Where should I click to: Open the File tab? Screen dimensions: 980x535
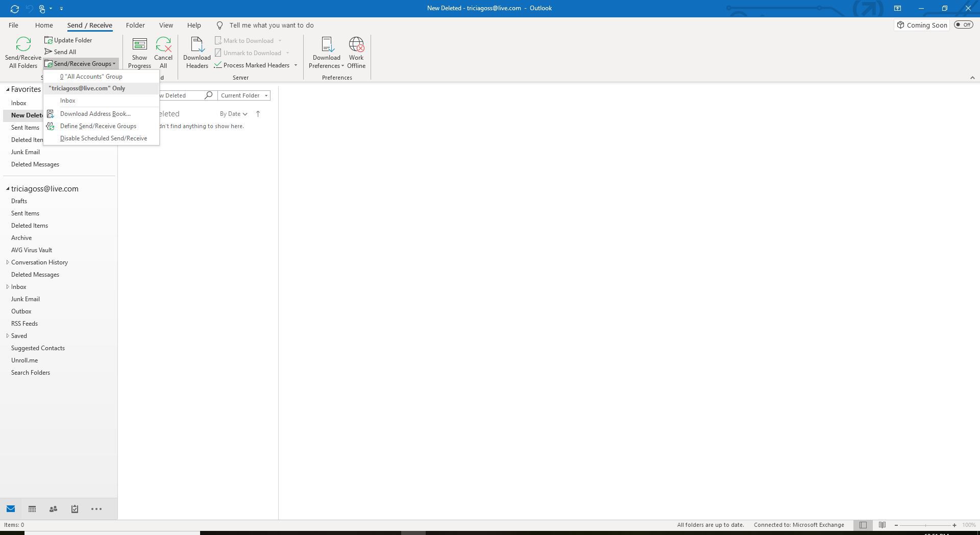tap(13, 26)
